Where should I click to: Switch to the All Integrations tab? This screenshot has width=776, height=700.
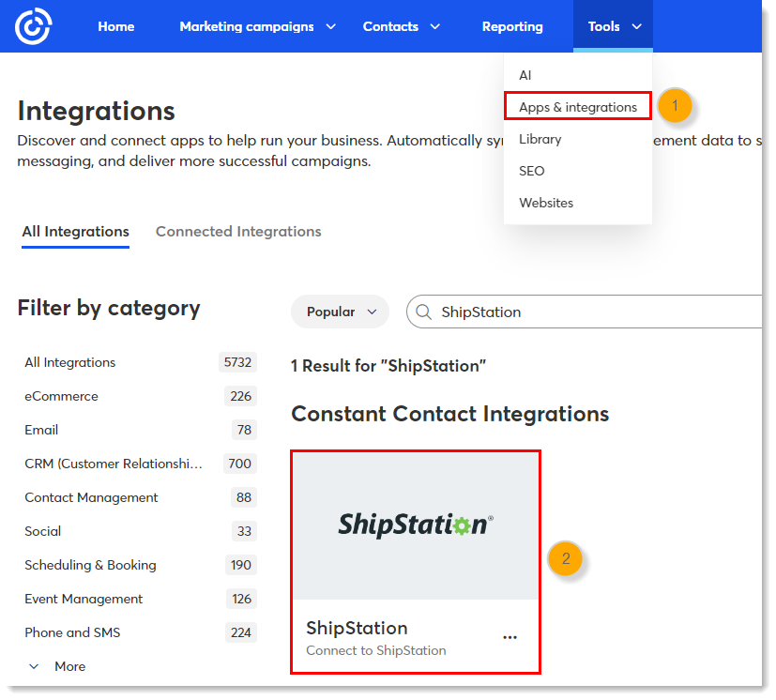pos(75,232)
